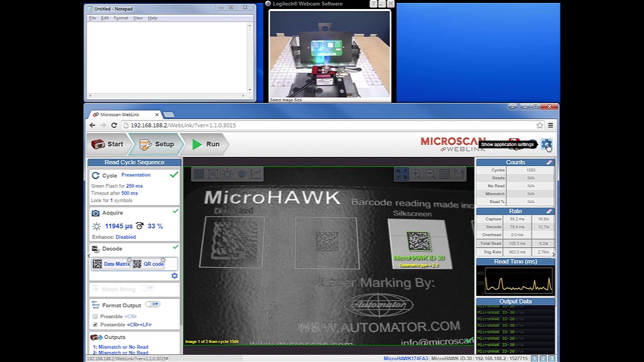Viewport: 644px width, 362px height.
Task: Open the Run step
Action: [x=206, y=144]
